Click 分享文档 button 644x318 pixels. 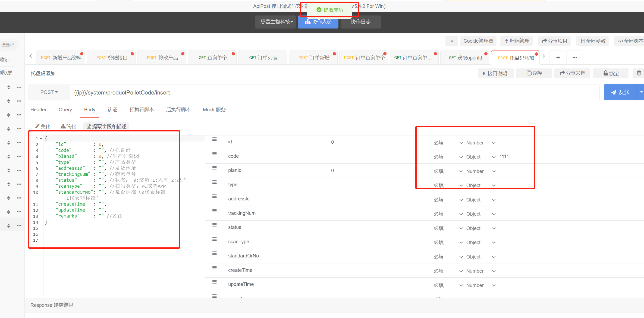572,73
